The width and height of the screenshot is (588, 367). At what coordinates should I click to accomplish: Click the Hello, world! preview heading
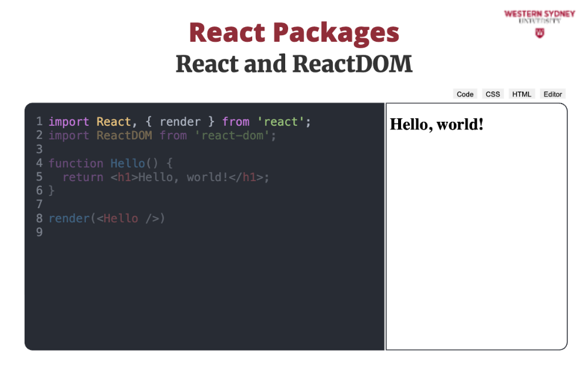click(x=436, y=124)
